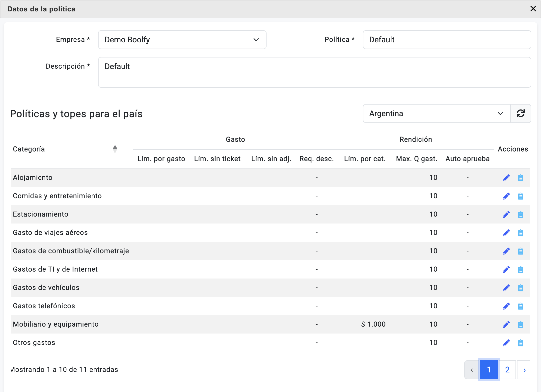Click the clipboard icon for Comidas y entretenimiento
Image resolution: width=541 pixels, height=392 pixels.
click(x=520, y=196)
